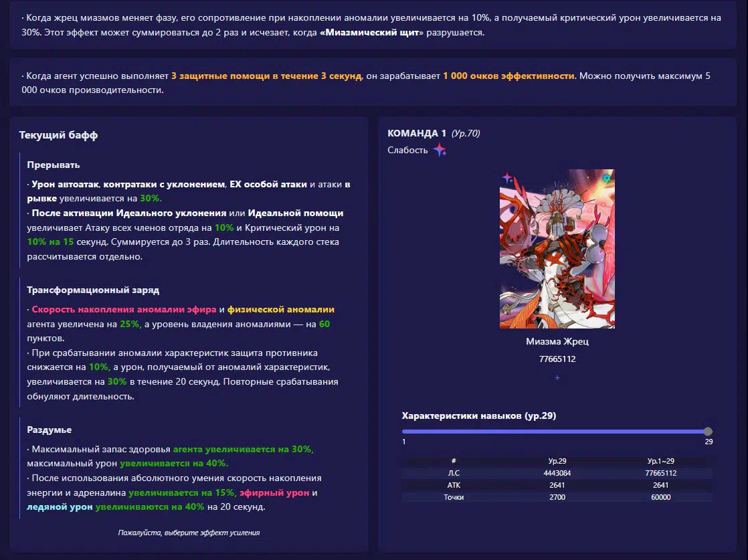Viewport: 748px width, 560px height.
Task: Click the ether weakness star icon
Action: point(440,150)
